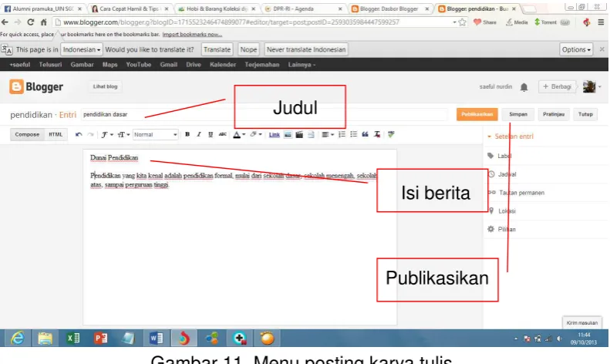Open translation bar Options dropdown
Screen dimensions: 610x364
coord(576,49)
